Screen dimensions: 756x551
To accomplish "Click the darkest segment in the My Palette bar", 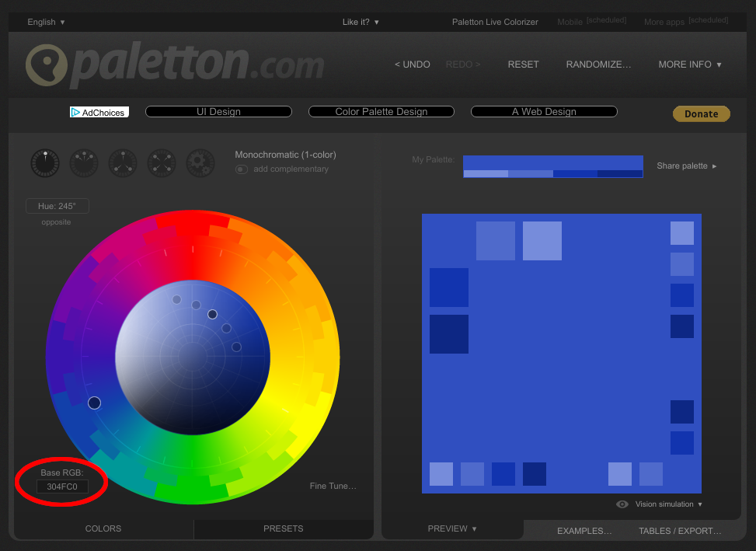I will click(620, 174).
